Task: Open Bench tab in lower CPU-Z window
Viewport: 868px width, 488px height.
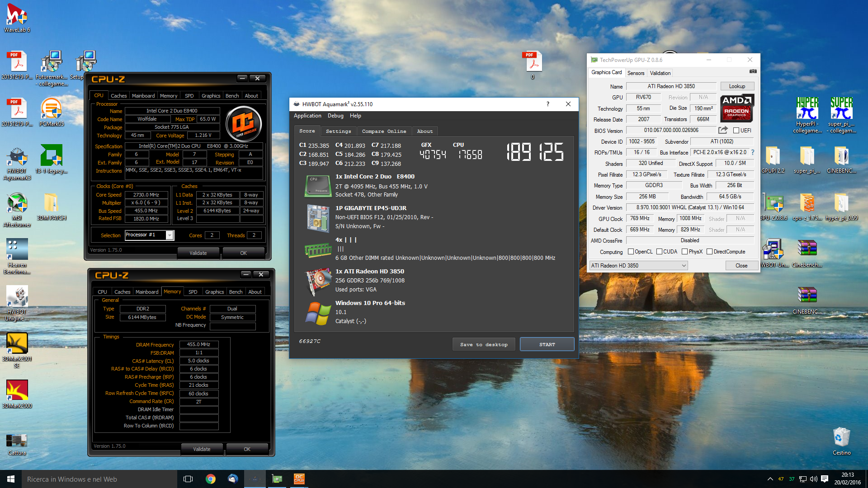Action: 236,292
